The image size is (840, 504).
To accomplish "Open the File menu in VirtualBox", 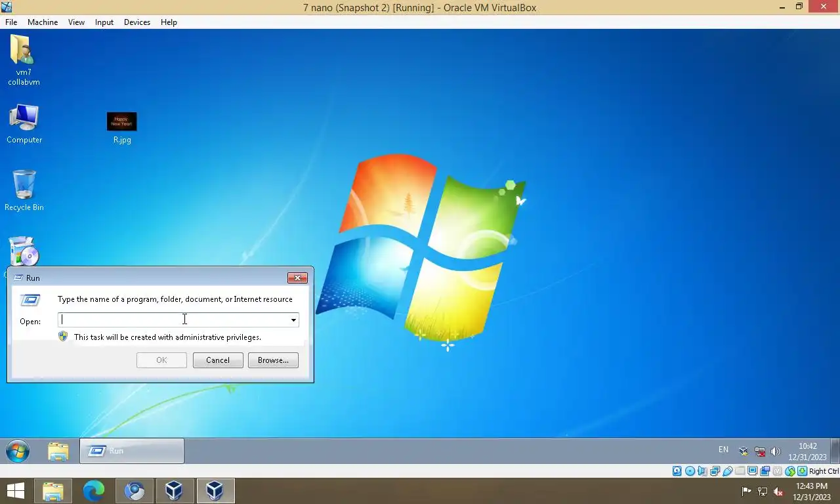I will coord(11,22).
